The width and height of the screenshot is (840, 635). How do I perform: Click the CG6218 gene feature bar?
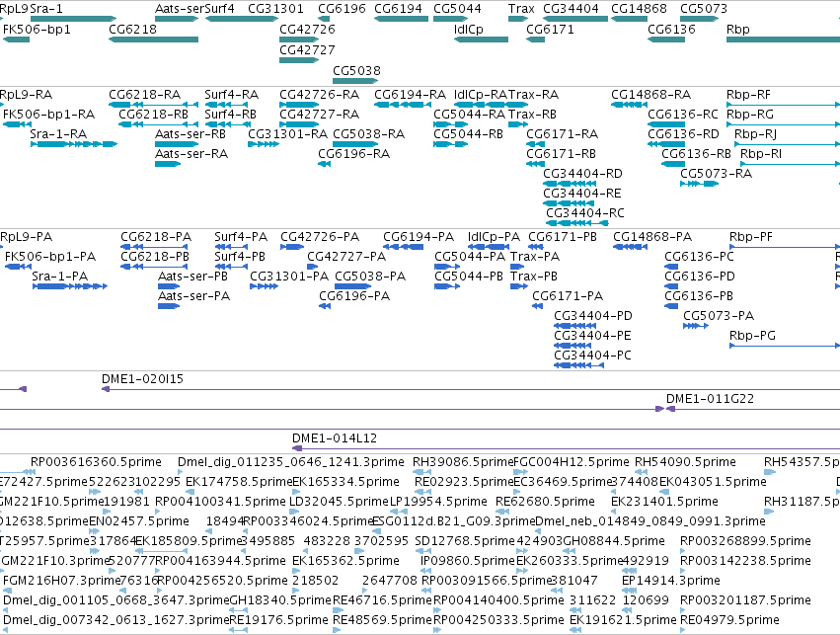click(x=153, y=40)
